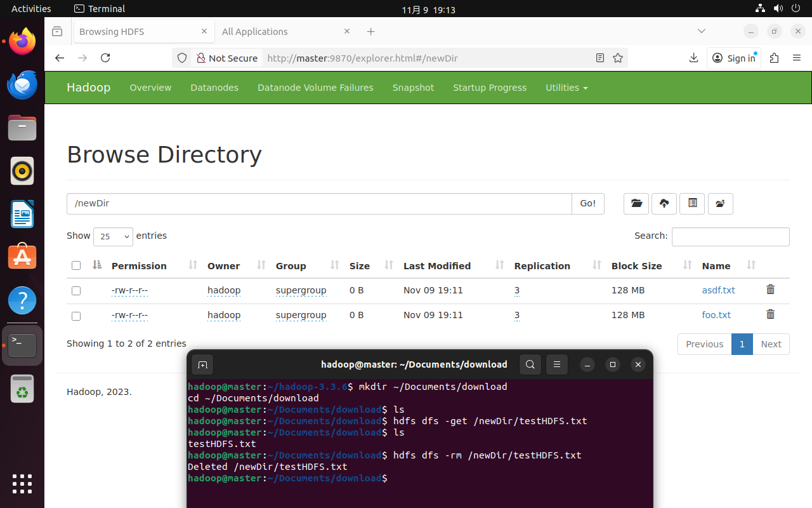Open Firefox downloads panel

tap(693, 58)
